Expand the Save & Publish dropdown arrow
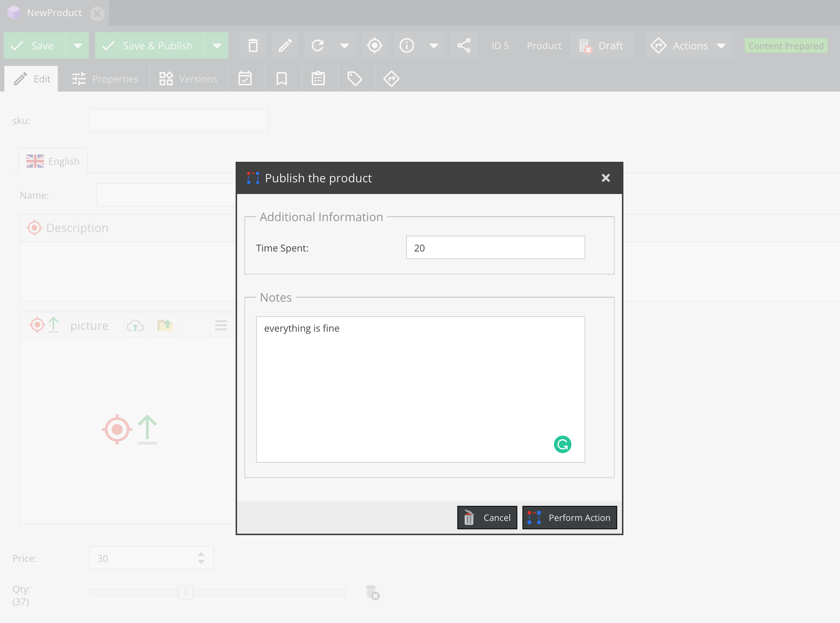The image size is (840, 623). pos(217,46)
